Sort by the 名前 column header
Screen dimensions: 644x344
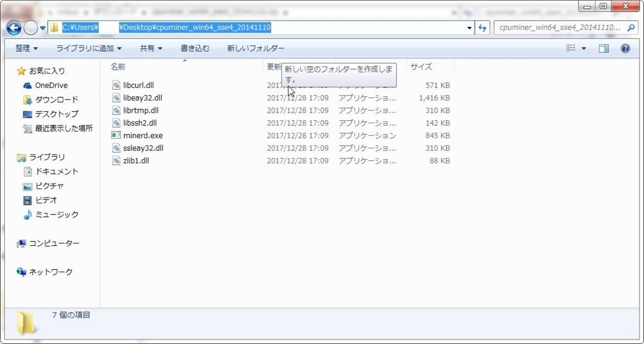point(118,67)
